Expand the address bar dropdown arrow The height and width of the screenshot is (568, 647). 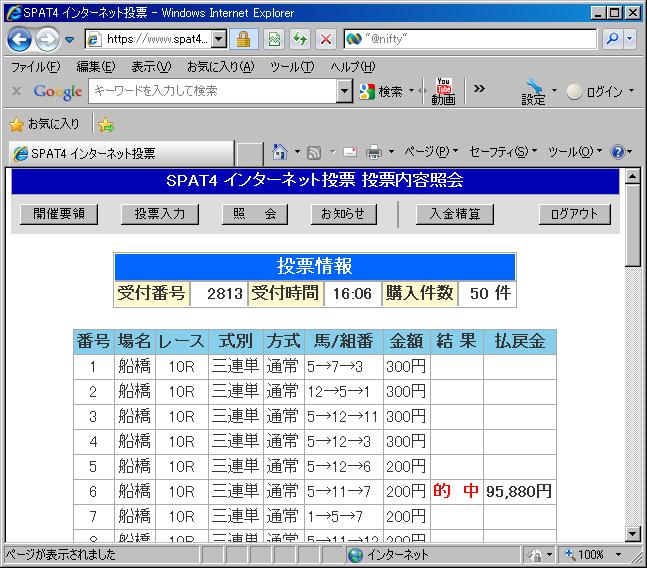[219, 39]
